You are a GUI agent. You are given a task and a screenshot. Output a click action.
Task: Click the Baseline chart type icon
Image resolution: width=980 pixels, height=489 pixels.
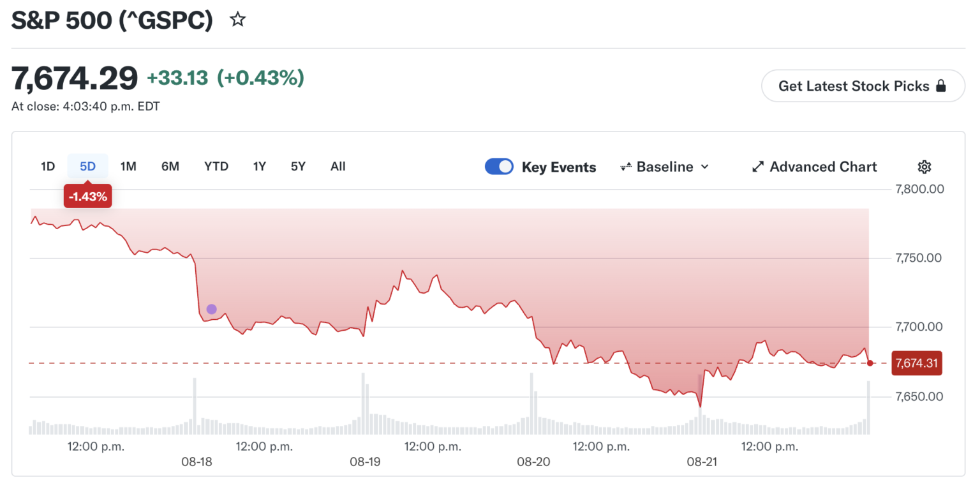tap(626, 167)
